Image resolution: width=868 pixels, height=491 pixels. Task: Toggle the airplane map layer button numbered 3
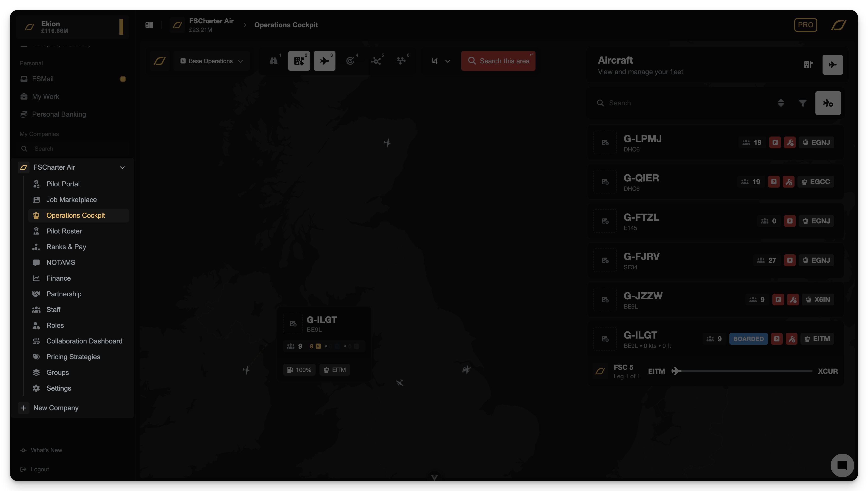pos(324,61)
